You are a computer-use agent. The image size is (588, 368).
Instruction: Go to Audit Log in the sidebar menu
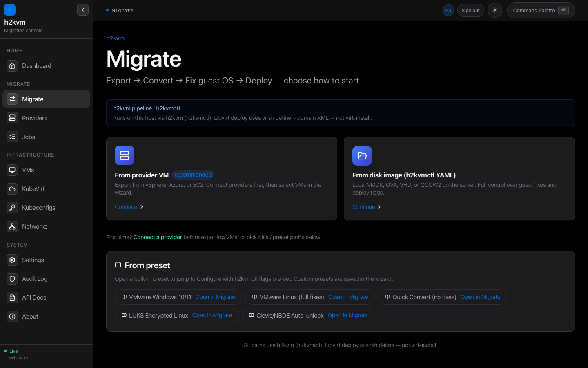(x=46, y=279)
